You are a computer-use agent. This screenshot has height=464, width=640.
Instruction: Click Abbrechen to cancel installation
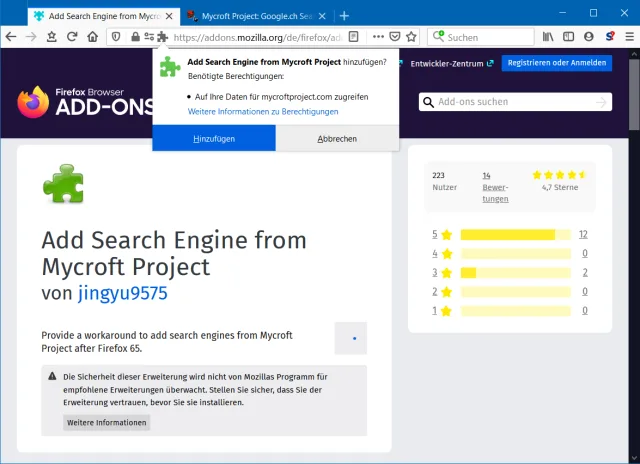pos(337,139)
